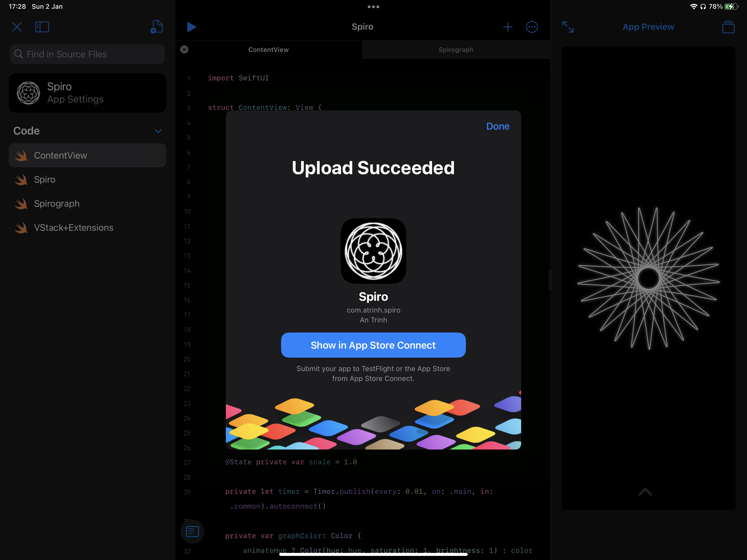Open the VStack+Extensions file
Screen dimensions: 747x560
[x=74, y=228]
